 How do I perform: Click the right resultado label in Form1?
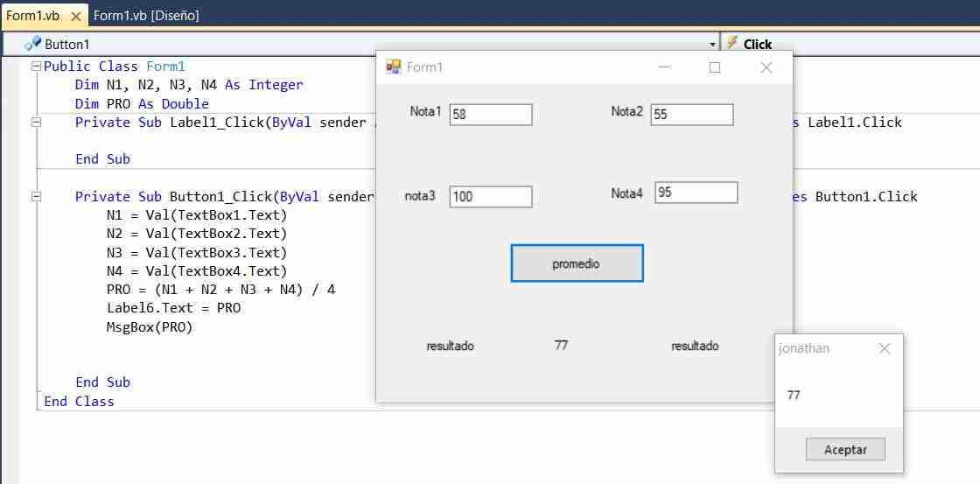tap(695, 346)
